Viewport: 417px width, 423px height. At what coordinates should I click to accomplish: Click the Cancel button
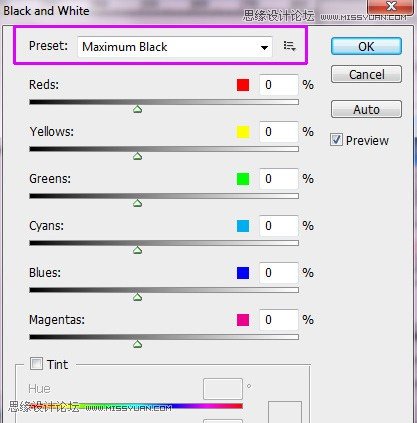(x=366, y=74)
